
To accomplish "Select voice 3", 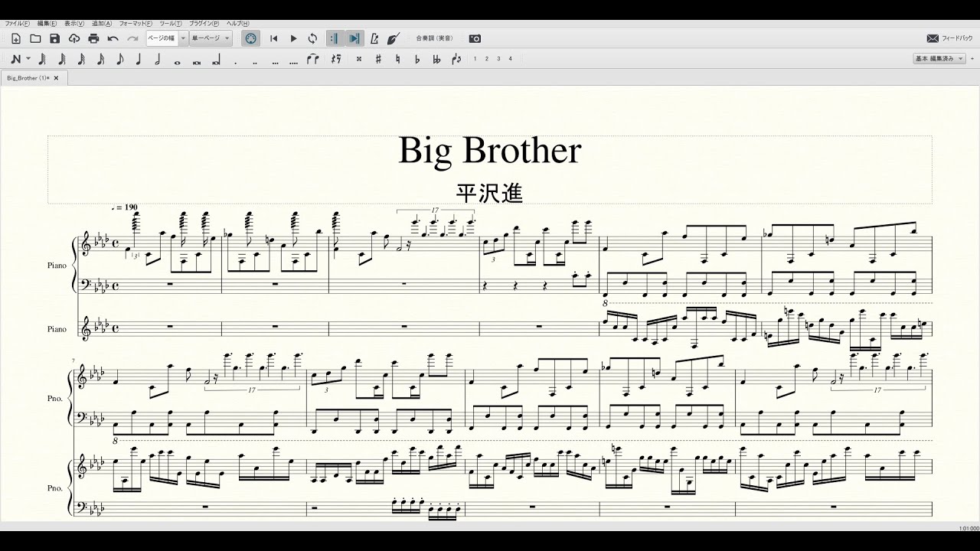I will point(498,59).
